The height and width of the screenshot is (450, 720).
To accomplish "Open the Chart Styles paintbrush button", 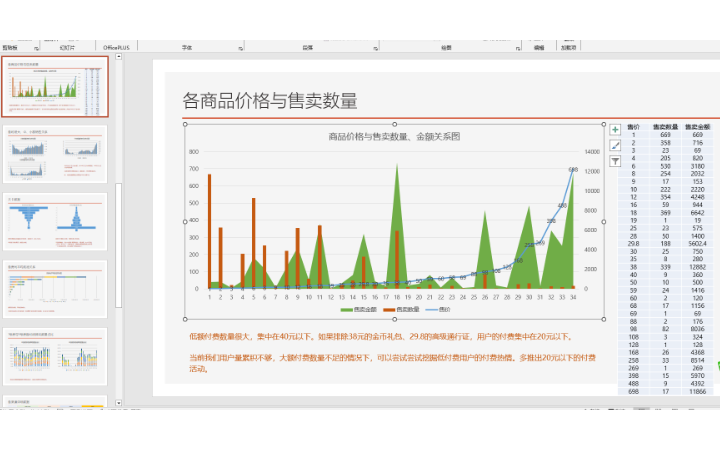I will [x=615, y=146].
